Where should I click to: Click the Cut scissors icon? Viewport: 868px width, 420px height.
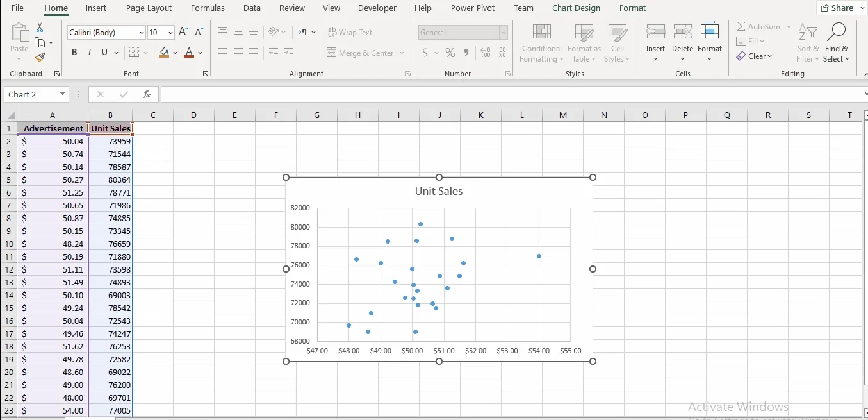click(40, 28)
